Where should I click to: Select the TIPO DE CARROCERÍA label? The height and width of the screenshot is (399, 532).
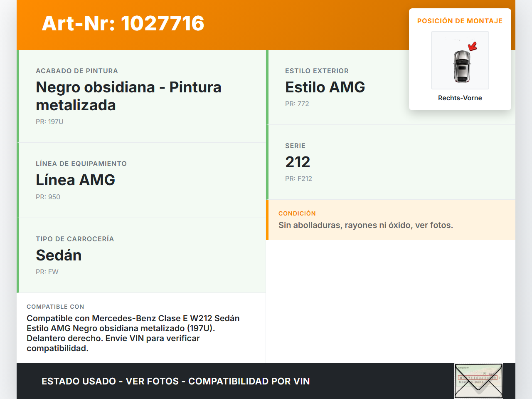click(x=75, y=239)
